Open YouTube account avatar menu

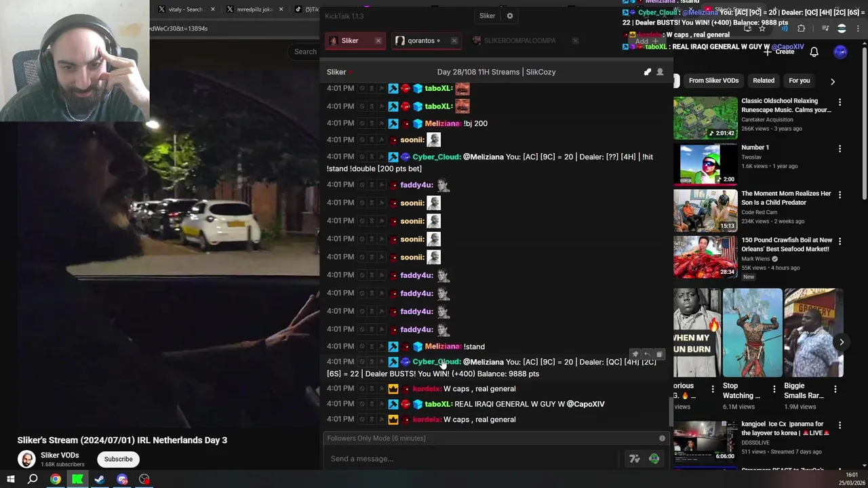[x=840, y=52]
